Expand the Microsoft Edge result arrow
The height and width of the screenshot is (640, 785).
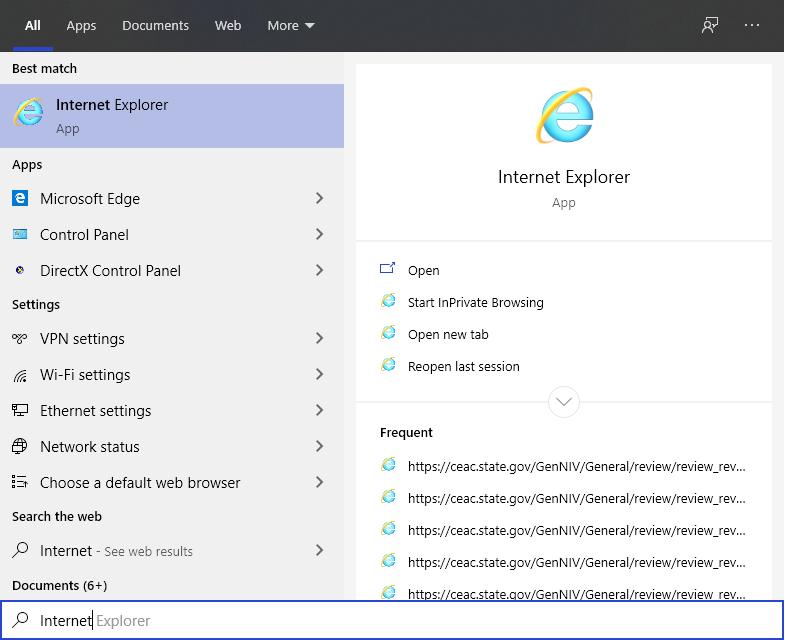(320, 199)
